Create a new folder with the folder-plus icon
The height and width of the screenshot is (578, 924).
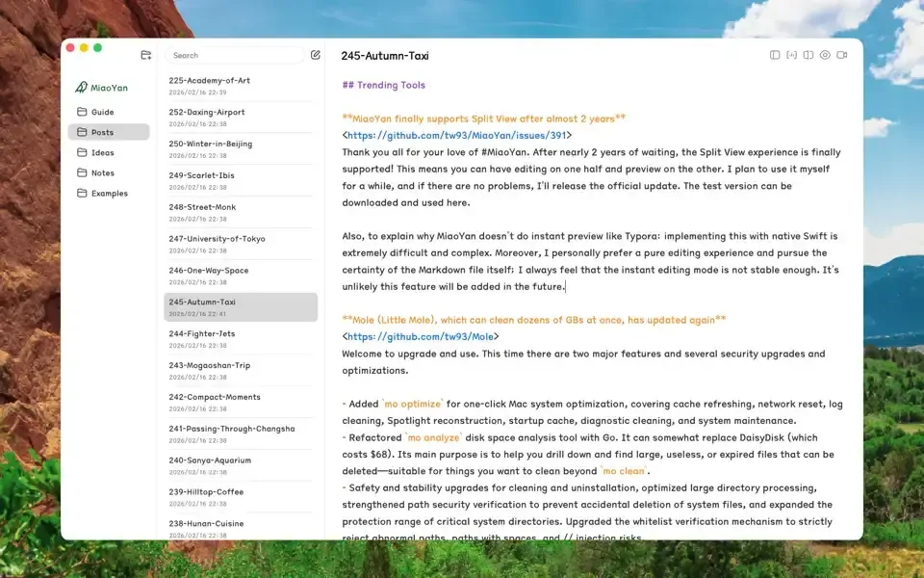(x=146, y=55)
